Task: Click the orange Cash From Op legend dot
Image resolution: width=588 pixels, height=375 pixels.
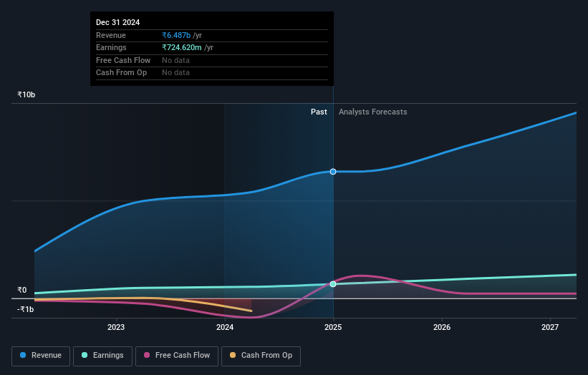Action: 233,355
